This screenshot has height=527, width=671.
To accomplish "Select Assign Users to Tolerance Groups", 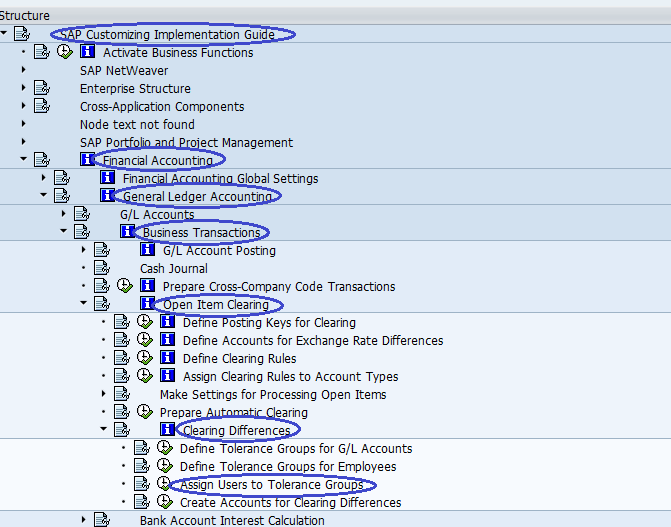I will pos(271,484).
